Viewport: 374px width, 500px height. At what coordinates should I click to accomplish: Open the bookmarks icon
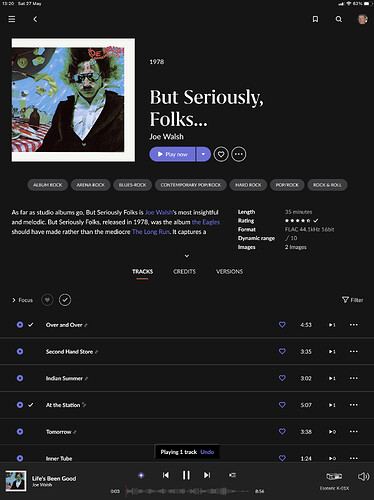pyautogui.click(x=315, y=19)
